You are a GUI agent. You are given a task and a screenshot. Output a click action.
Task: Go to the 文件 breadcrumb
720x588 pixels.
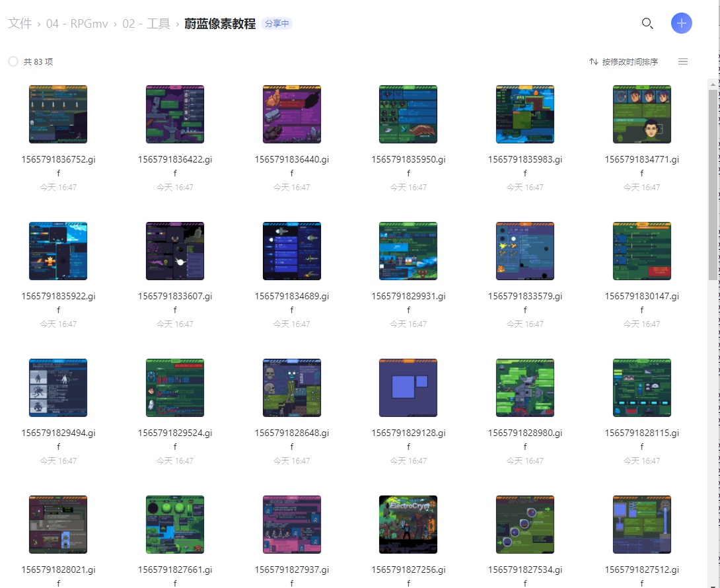(20, 23)
